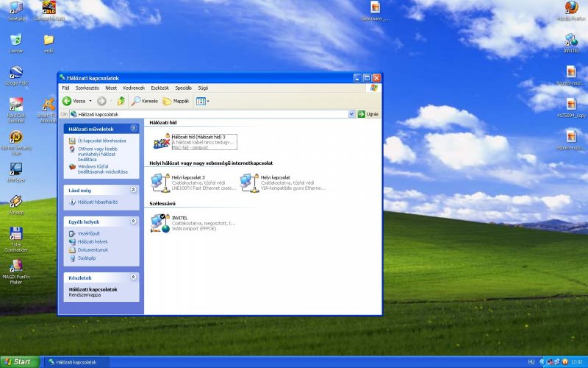Open the Fájl menu
Screen dimensions: 588x368
pyautogui.click(x=65, y=88)
